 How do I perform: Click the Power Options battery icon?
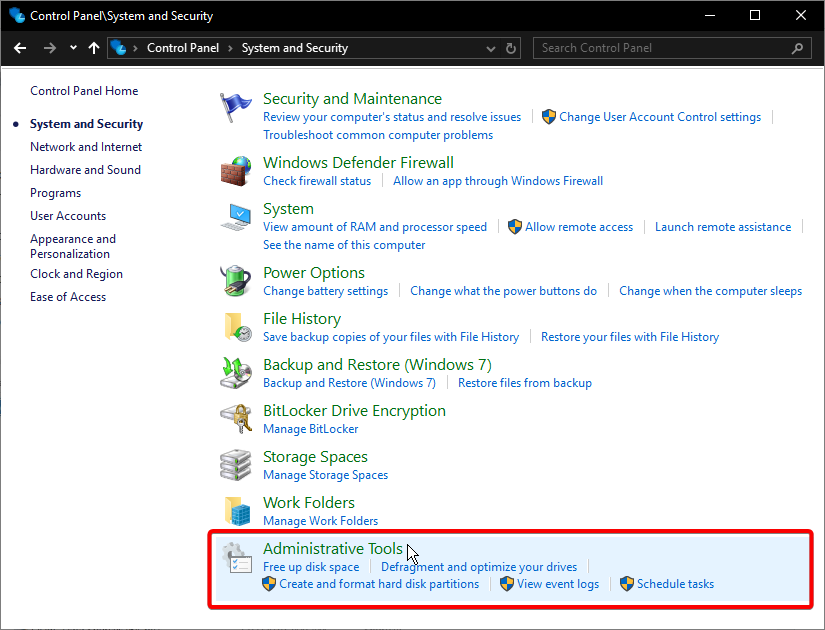235,281
